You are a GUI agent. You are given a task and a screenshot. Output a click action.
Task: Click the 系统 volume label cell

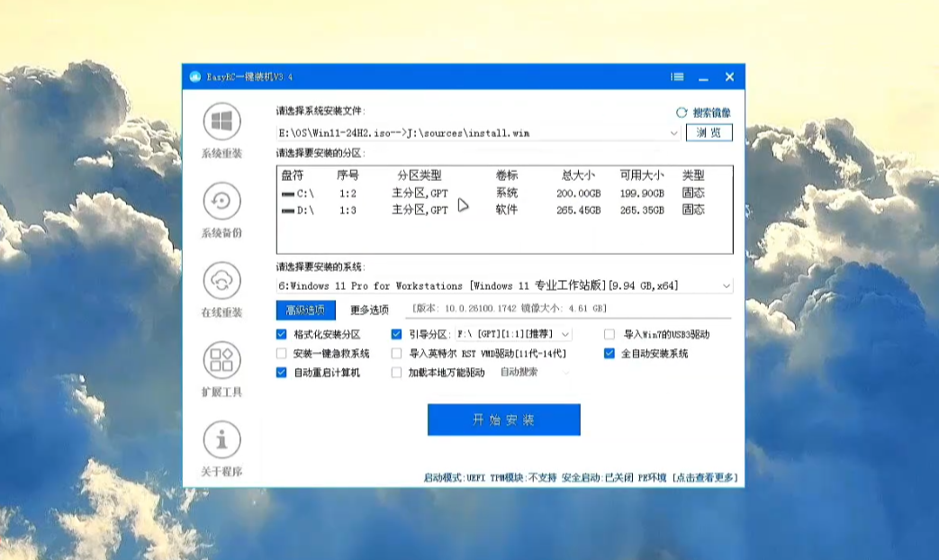click(x=507, y=193)
